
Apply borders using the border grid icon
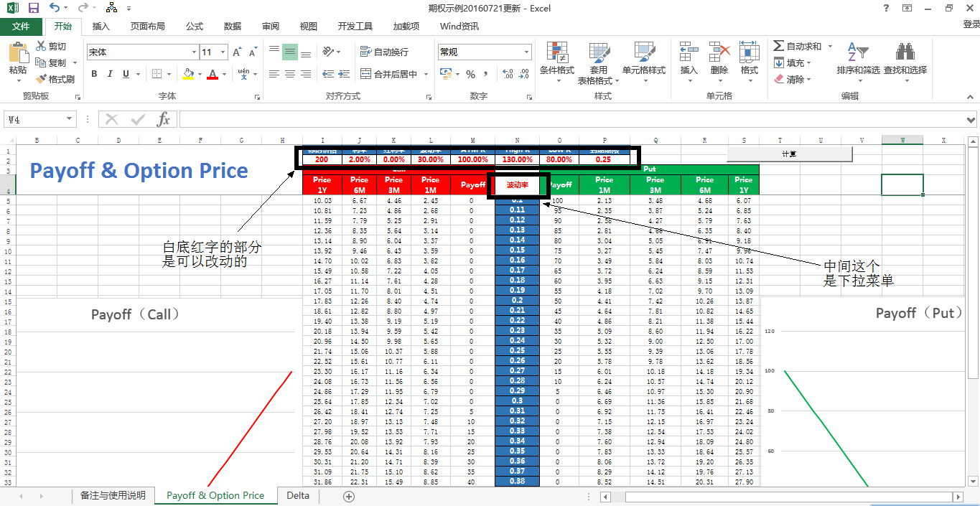click(x=157, y=74)
